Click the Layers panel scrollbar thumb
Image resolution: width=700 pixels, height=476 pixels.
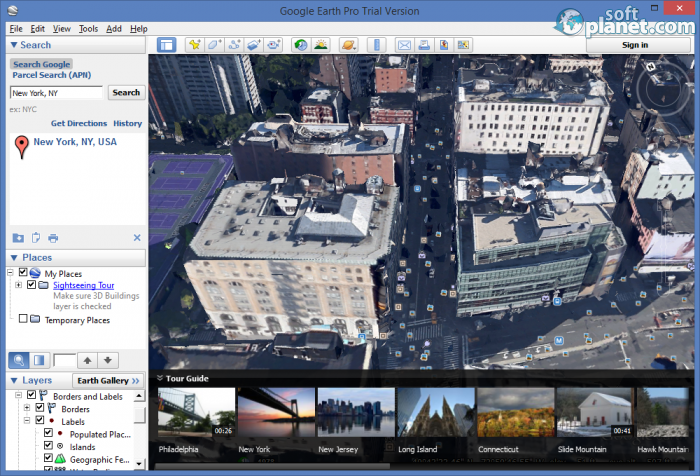click(x=139, y=415)
